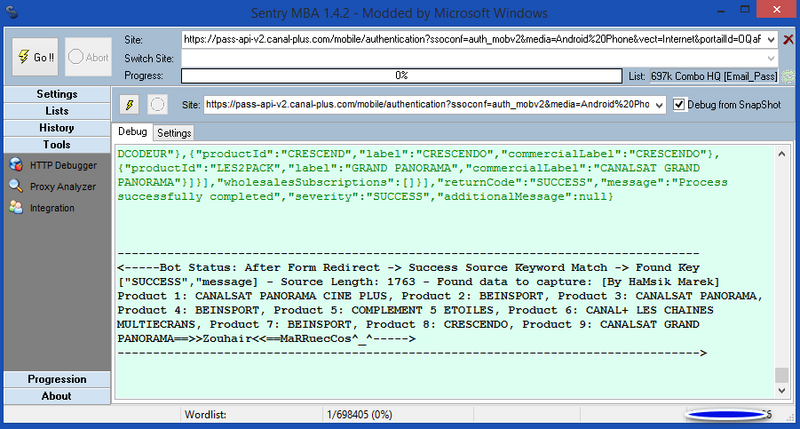Image resolution: width=800 pixels, height=429 pixels.
Task: Open the About sidebar section
Action: point(57,396)
